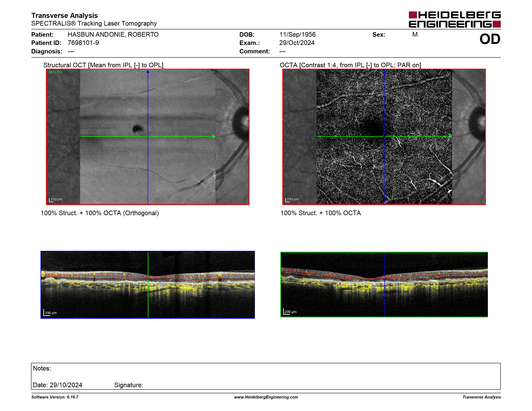Click the '257 / 512' scan counter
This screenshot has height=411, width=532.
tap(56, 72)
